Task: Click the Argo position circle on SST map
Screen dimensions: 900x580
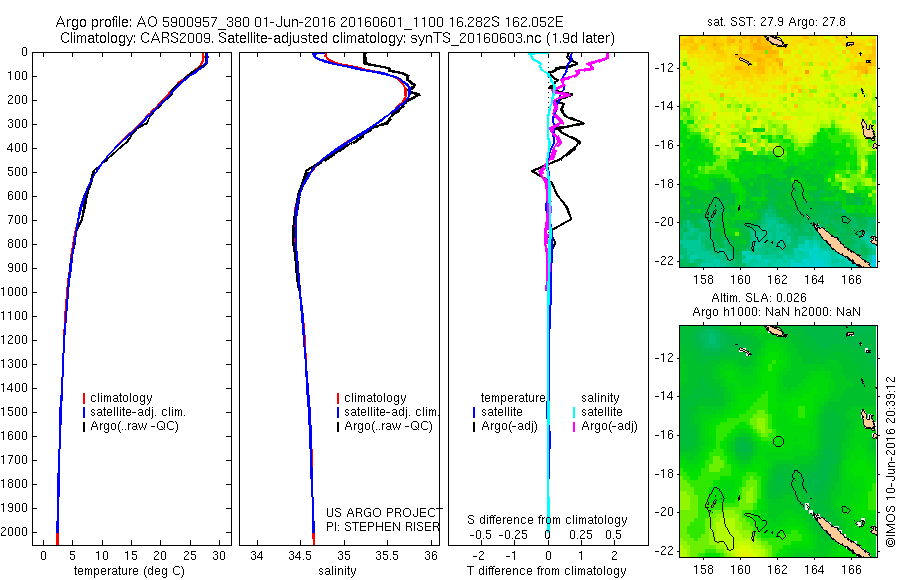Action: pyautogui.click(x=778, y=152)
